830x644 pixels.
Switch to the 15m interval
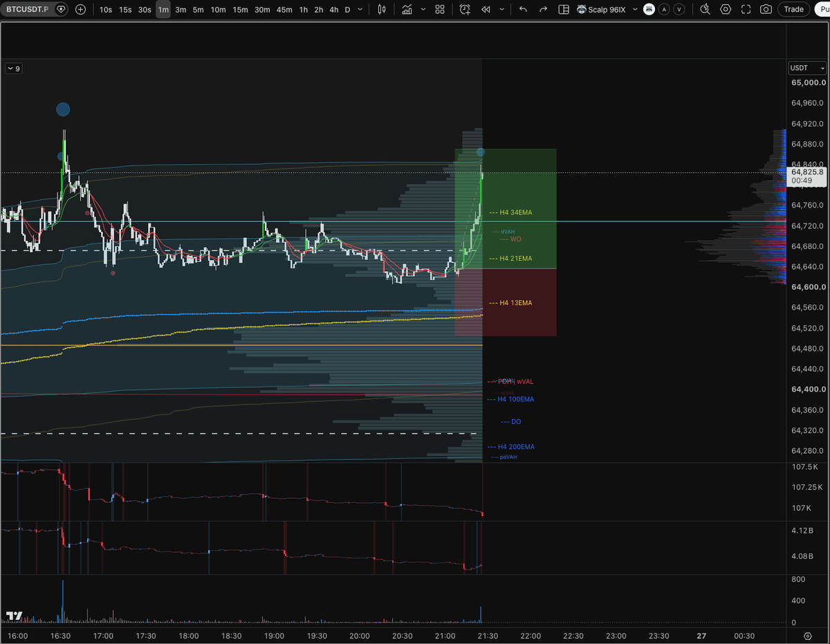tap(240, 10)
